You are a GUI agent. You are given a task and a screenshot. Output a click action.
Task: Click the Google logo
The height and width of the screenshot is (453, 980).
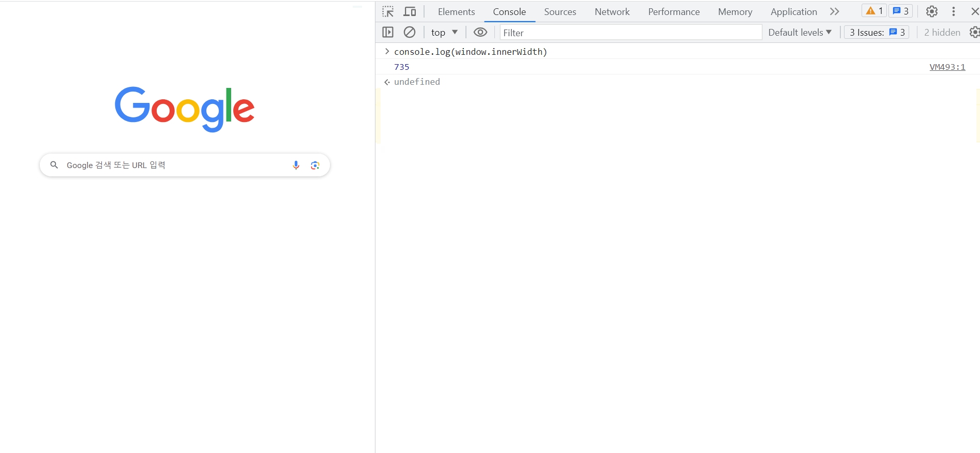click(185, 109)
